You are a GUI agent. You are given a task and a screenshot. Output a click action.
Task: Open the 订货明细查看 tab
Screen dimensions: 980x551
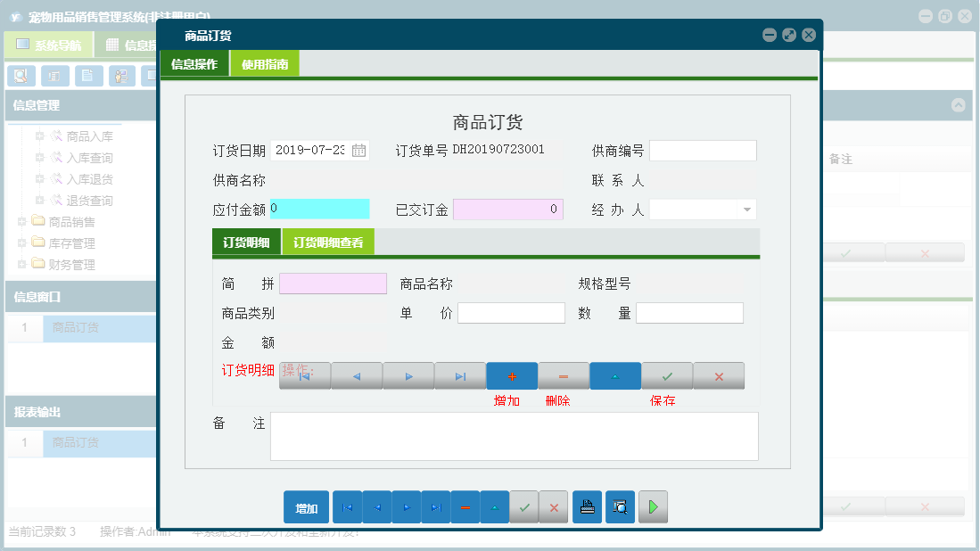pyautogui.click(x=330, y=241)
